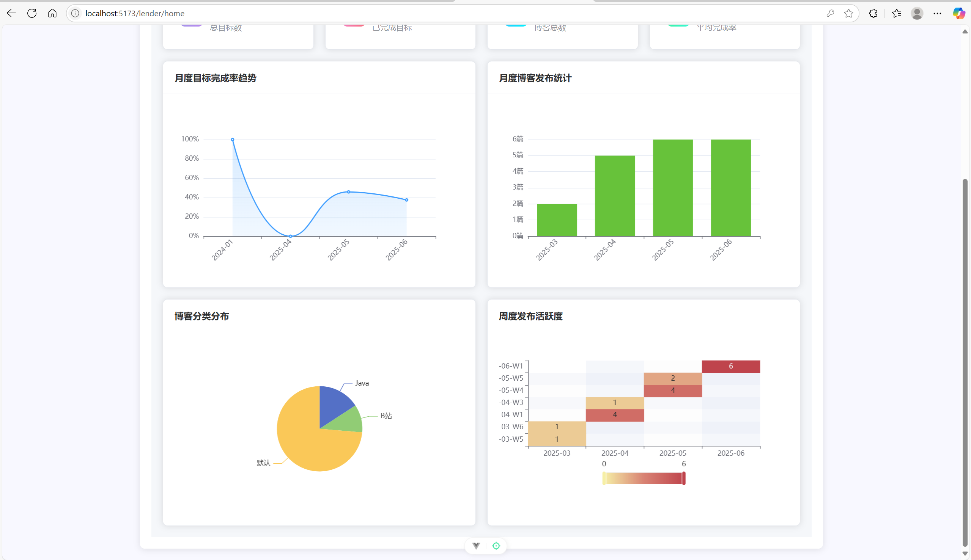971x560 pixels.
Task: Open the user profile avatar menu
Action: tap(917, 14)
